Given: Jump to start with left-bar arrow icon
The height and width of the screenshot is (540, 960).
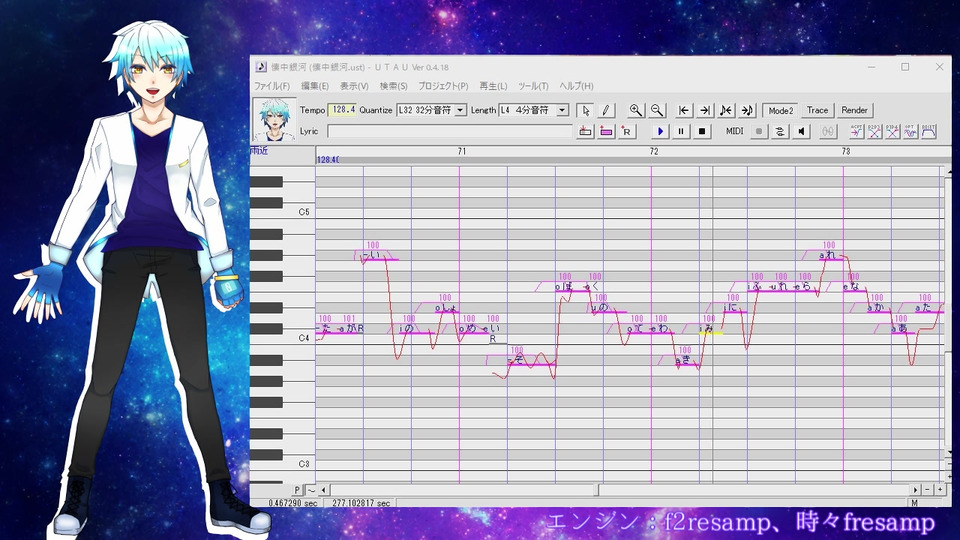Looking at the screenshot, I should [x=683, y=110].
